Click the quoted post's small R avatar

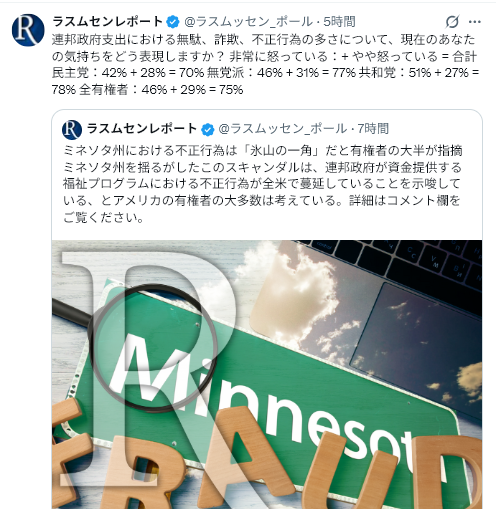point(72,129)
